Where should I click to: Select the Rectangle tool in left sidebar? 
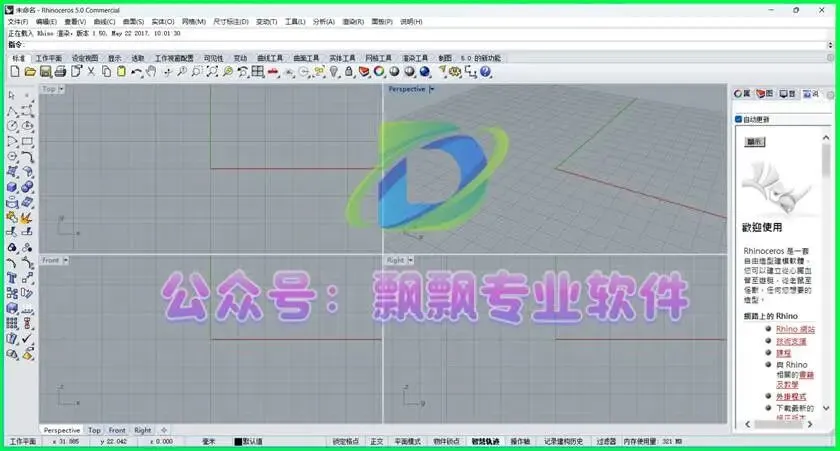coord(27,141)
